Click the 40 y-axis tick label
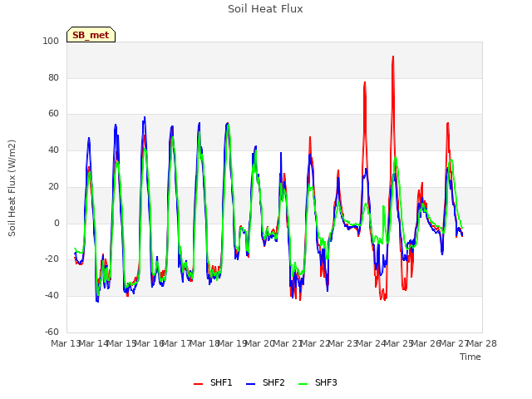Image resolution: width=532 pixels, height=399 pixels. pyautogui.click(x=53, y=150)
